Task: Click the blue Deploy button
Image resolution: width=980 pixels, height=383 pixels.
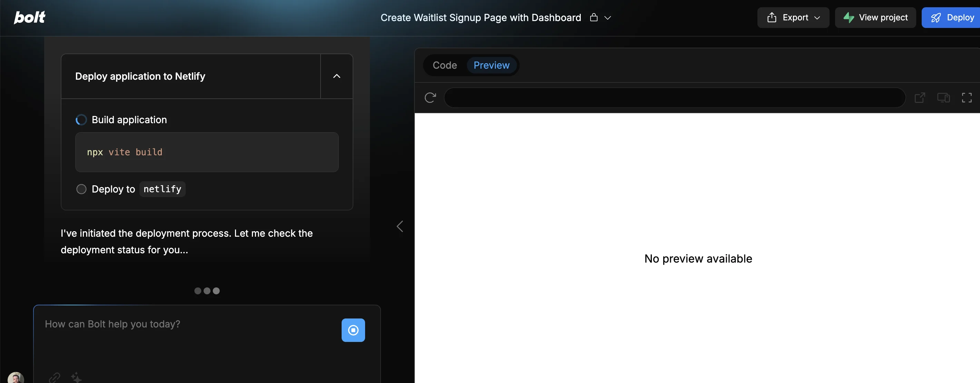Action: point(952,18)
